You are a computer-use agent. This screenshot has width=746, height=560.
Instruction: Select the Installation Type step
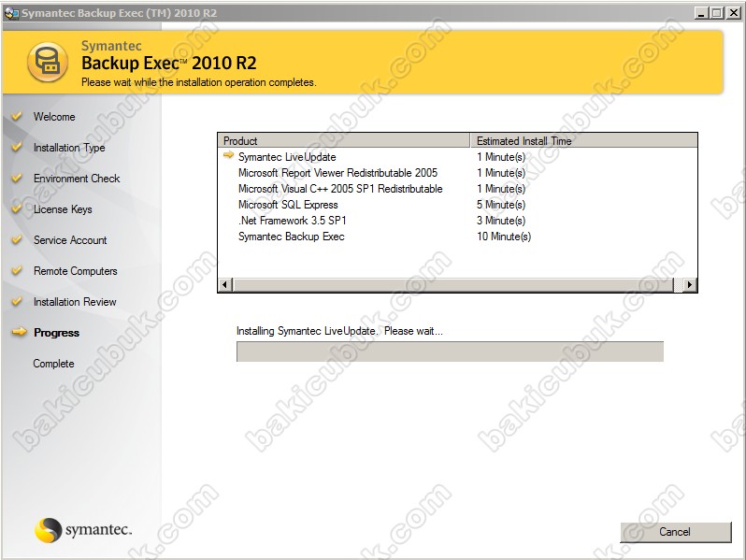69,148
